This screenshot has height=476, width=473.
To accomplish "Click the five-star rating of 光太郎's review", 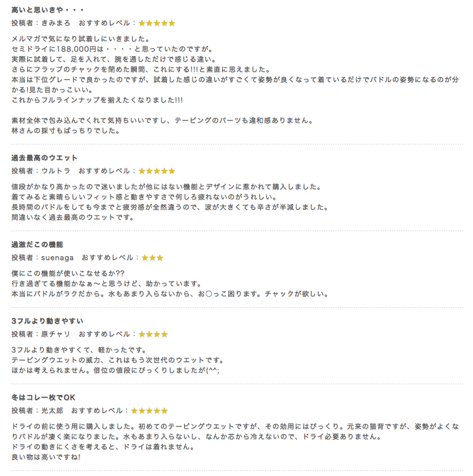I will 150,411.
